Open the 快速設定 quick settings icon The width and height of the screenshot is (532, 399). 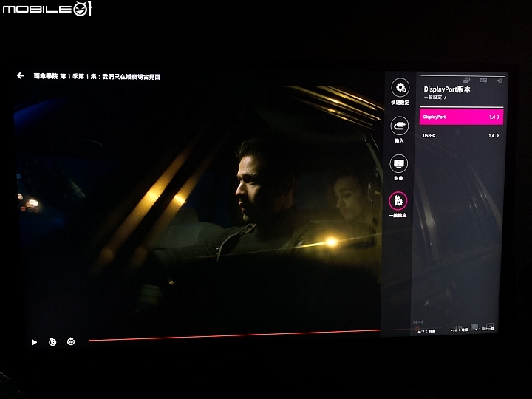pos(400,88)
